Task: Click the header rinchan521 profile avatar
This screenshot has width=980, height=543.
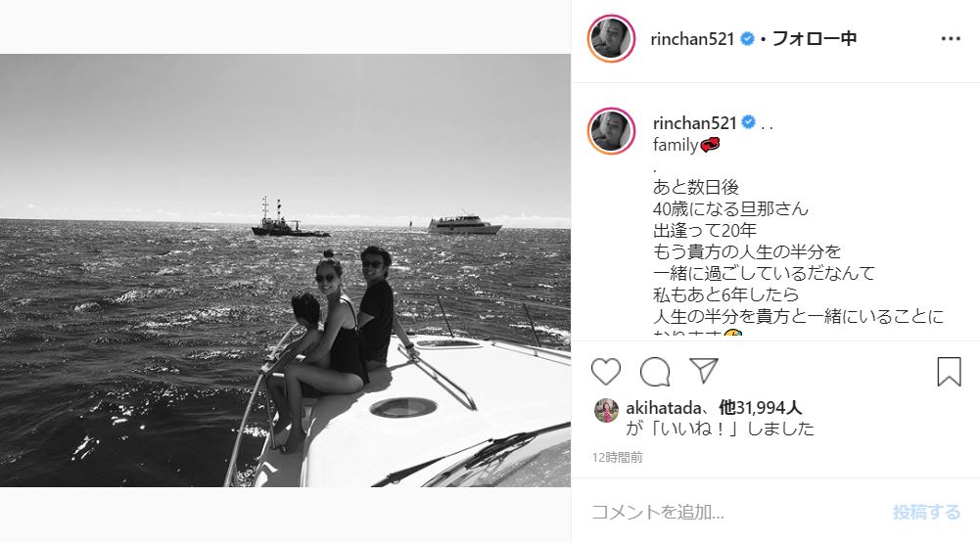Action: coord(611,39)
